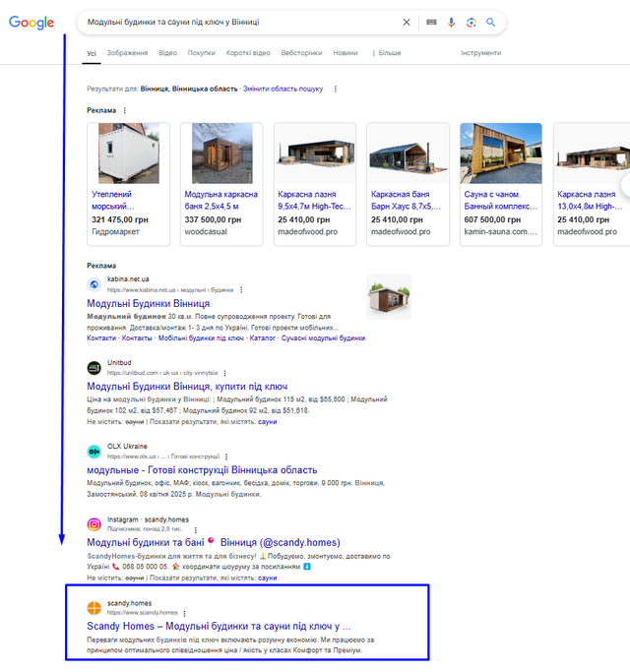This screenshot has height=672, width=630.
Task: Switch to the Покупки tab
Action: click(201, 53)
